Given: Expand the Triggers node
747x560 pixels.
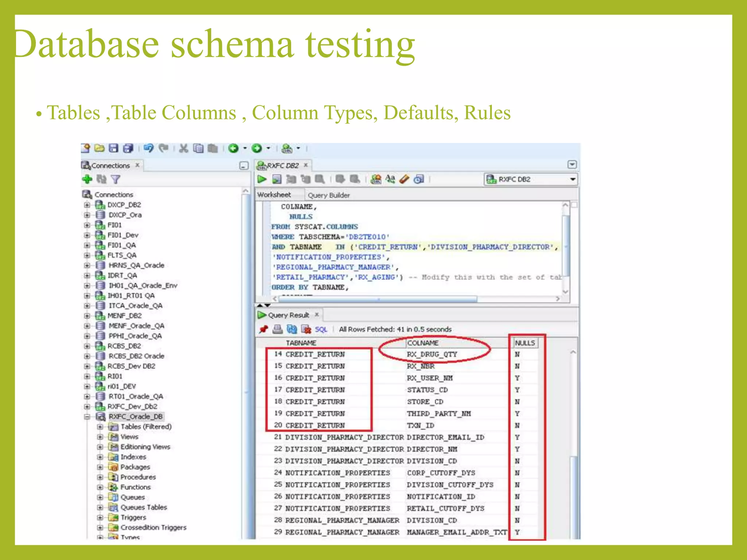Looking at the screenshot, I should (x=100, y=517).
